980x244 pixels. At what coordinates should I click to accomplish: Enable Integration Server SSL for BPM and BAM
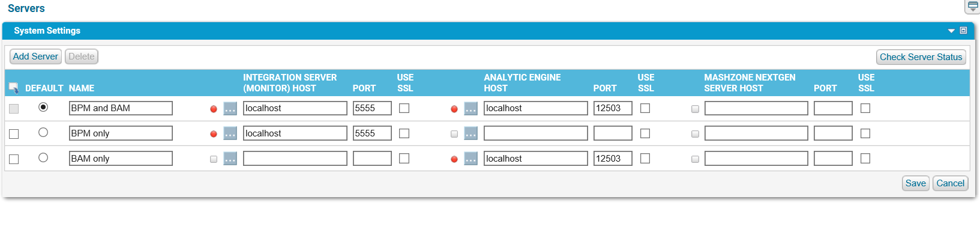[404, 108]
